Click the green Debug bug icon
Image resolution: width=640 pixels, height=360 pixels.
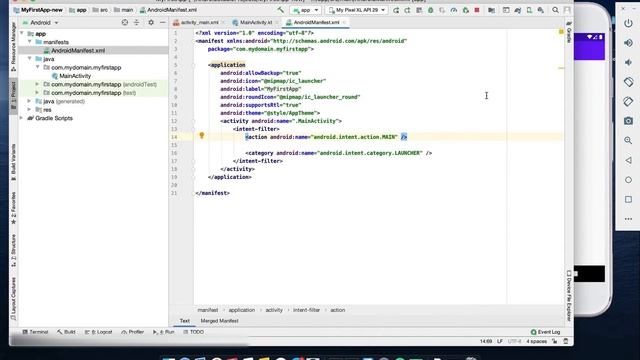(430, 10)
